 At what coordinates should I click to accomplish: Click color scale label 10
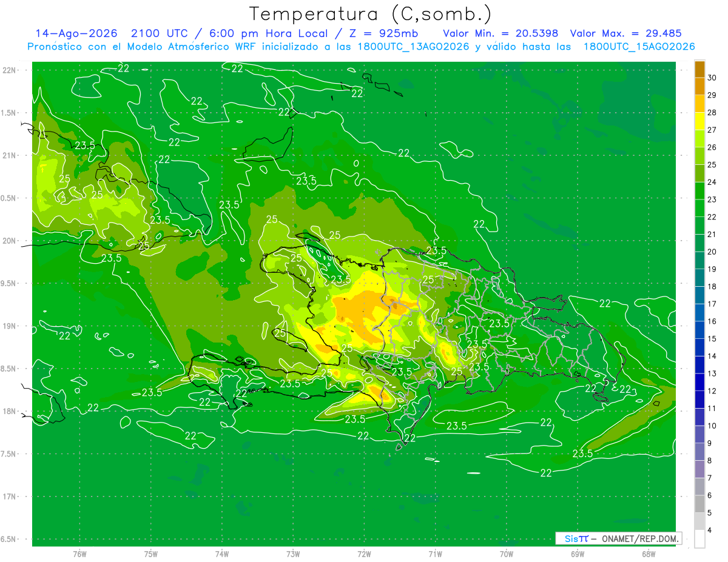[712, 426]
